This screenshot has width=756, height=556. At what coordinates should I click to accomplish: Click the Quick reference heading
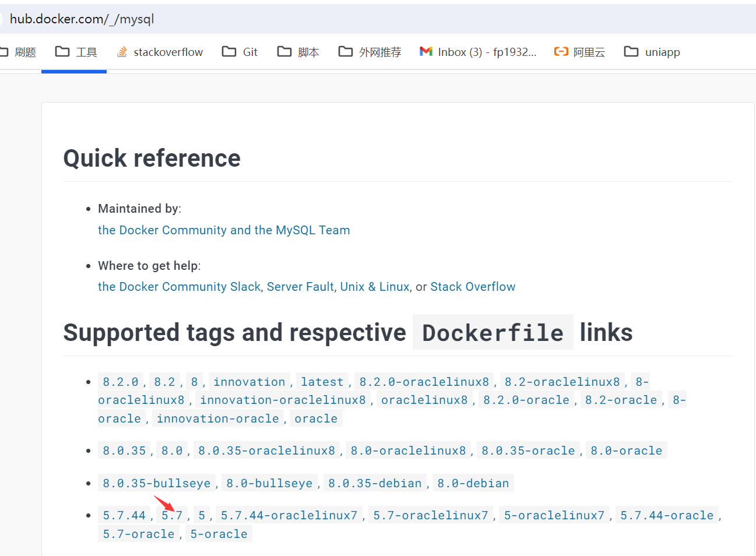(152, 159)
